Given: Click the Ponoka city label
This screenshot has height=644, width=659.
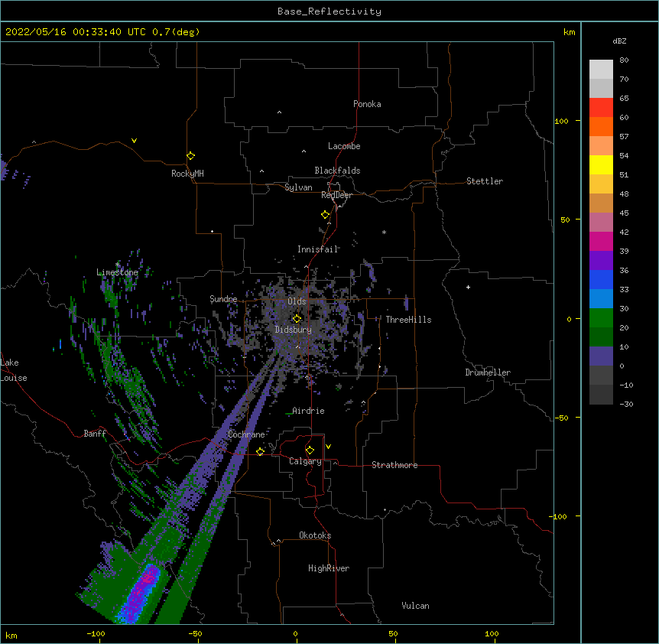Looking at the screenshot, I should (x=367, y=104).
